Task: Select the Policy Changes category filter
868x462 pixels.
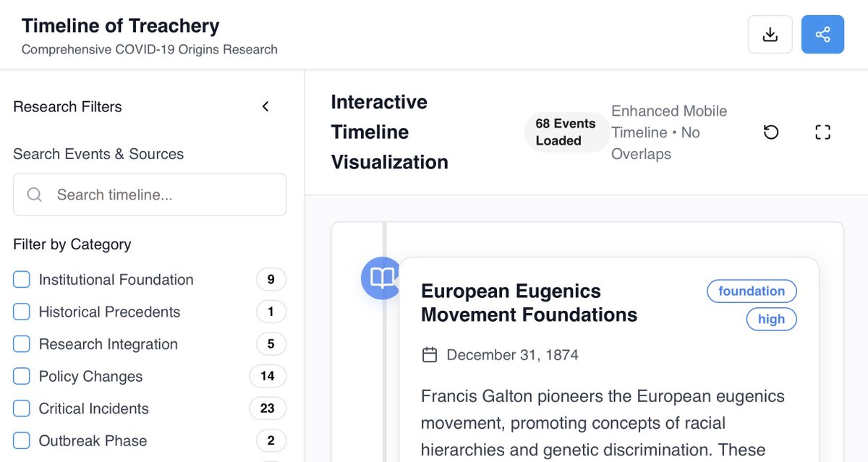Action: [22, 376]
